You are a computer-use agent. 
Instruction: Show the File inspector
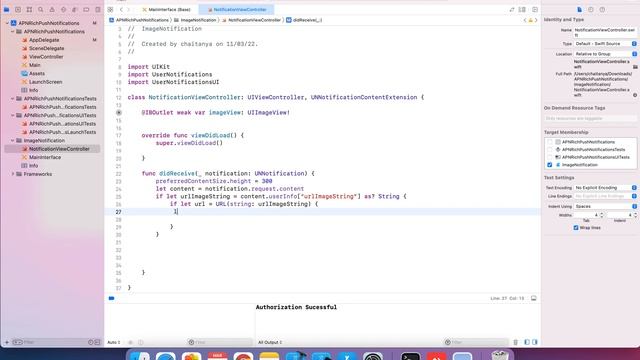point(579,9)
